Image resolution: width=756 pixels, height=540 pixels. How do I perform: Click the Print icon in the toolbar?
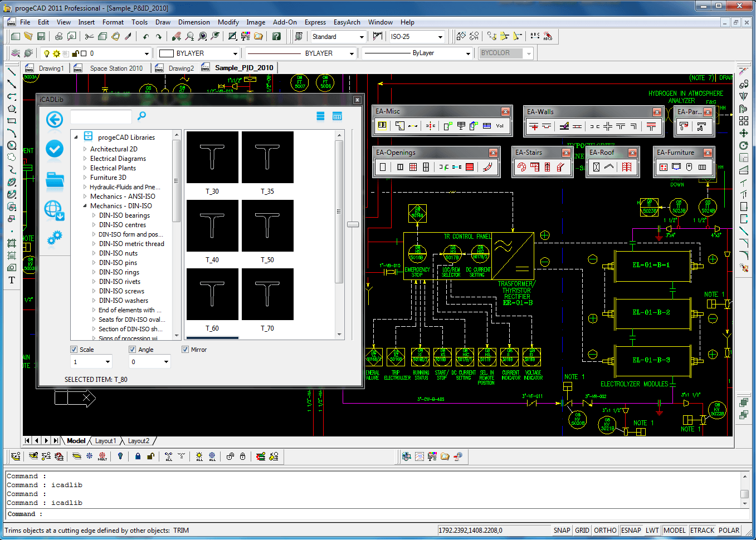pos(58,36)
